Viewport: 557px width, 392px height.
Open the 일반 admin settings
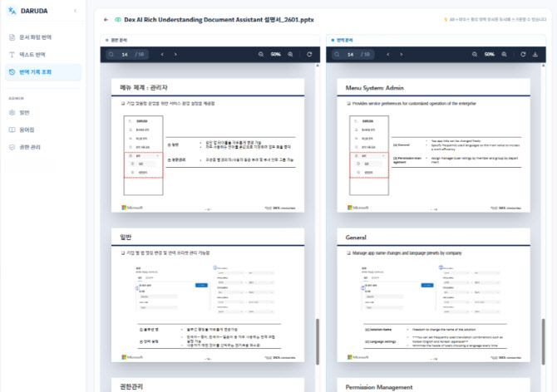coord(24,112)
